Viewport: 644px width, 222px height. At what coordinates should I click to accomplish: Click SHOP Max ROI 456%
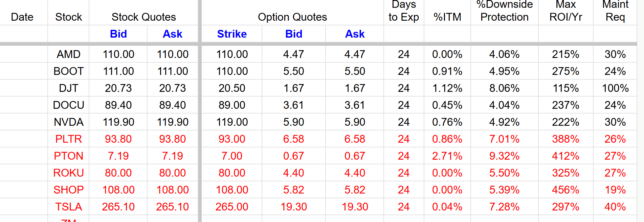566,190
